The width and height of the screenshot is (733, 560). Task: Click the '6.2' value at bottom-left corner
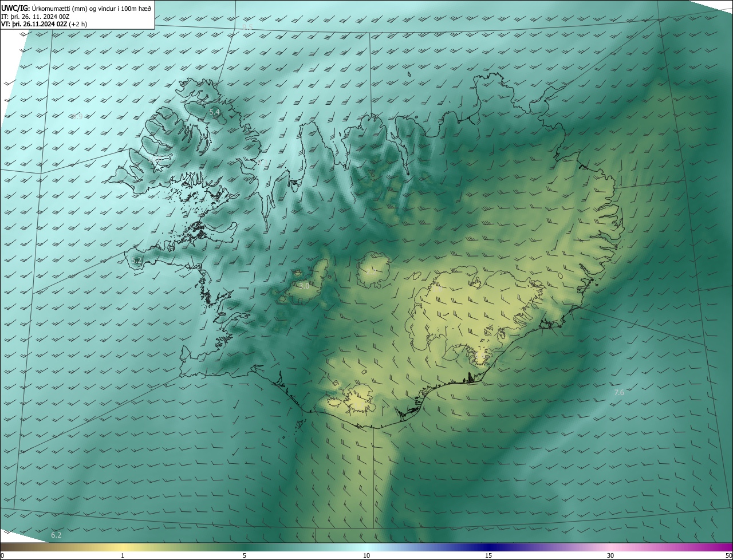(x=56, y=535)
